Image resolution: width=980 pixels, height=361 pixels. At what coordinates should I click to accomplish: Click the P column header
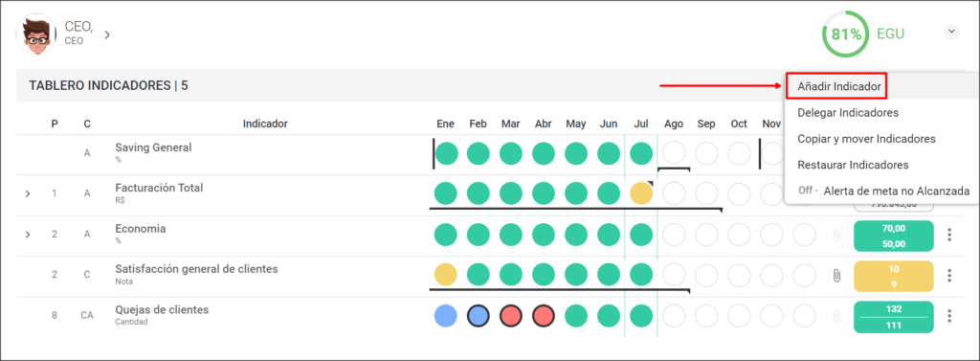point(55,124)
